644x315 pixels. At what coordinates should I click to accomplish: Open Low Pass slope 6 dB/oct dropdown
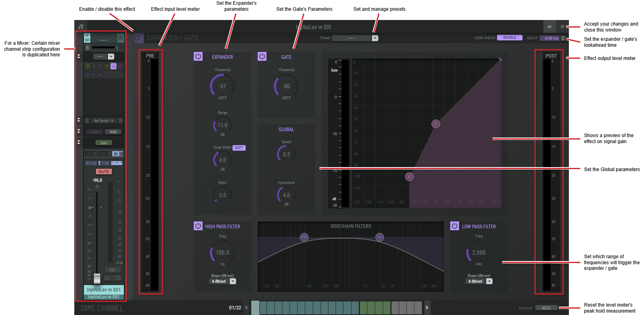point(489,281)
